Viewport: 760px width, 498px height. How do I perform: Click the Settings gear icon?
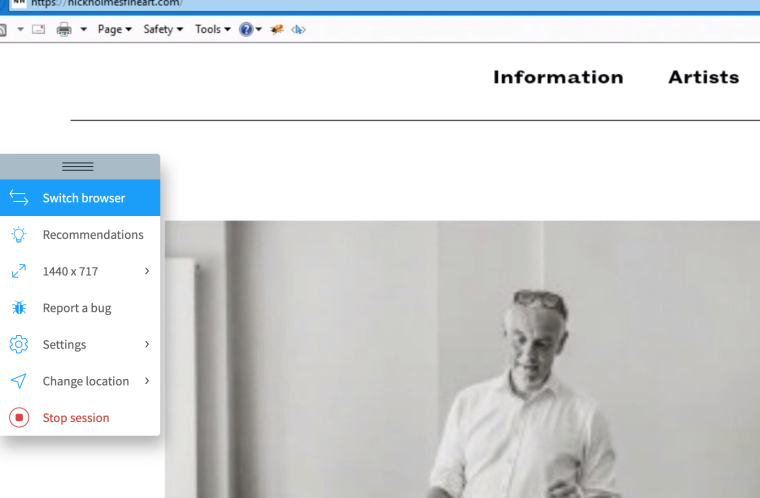pos(19,344)
